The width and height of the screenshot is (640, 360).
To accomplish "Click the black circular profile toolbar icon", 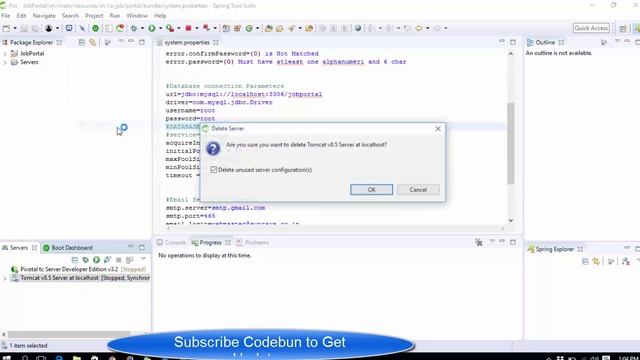I will (x=49, y=28).
